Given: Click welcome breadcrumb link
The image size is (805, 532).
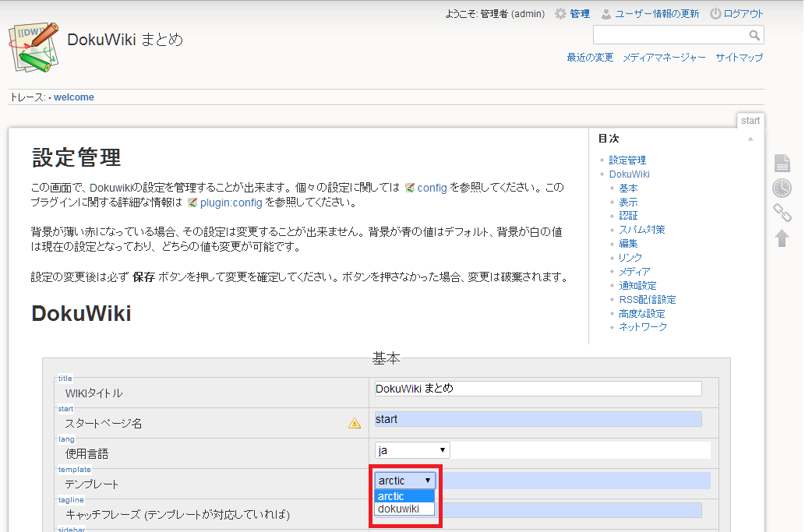Looking at the screenshot, I should 74,97.
